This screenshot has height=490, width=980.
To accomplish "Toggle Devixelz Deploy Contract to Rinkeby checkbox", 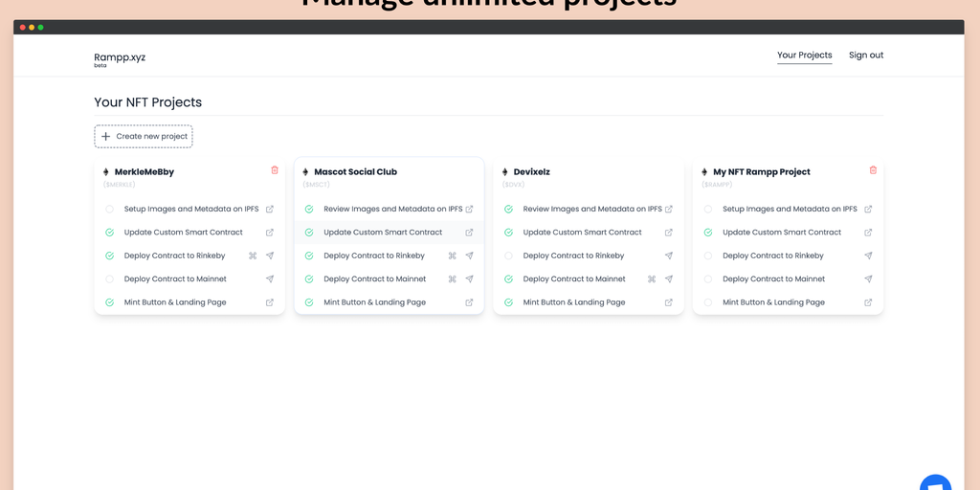I will click(x=508, y=256).
